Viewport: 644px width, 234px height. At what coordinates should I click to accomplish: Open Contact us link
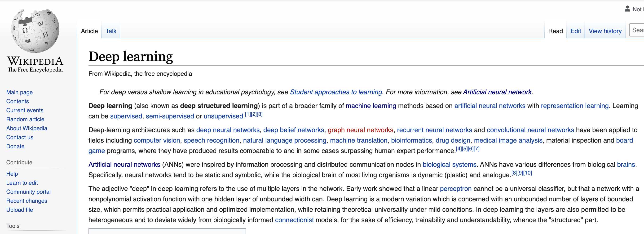tap(20, 137)
